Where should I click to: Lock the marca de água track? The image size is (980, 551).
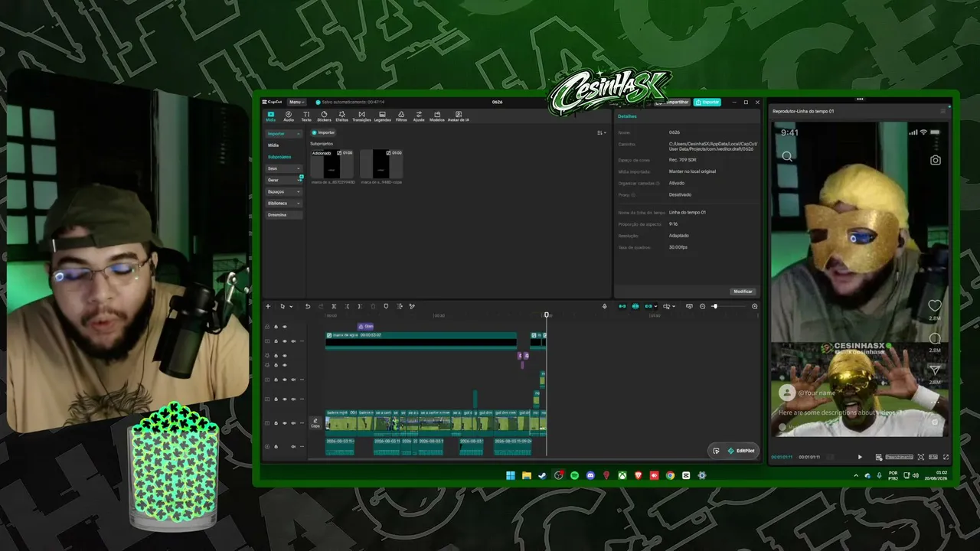[276, 341]
